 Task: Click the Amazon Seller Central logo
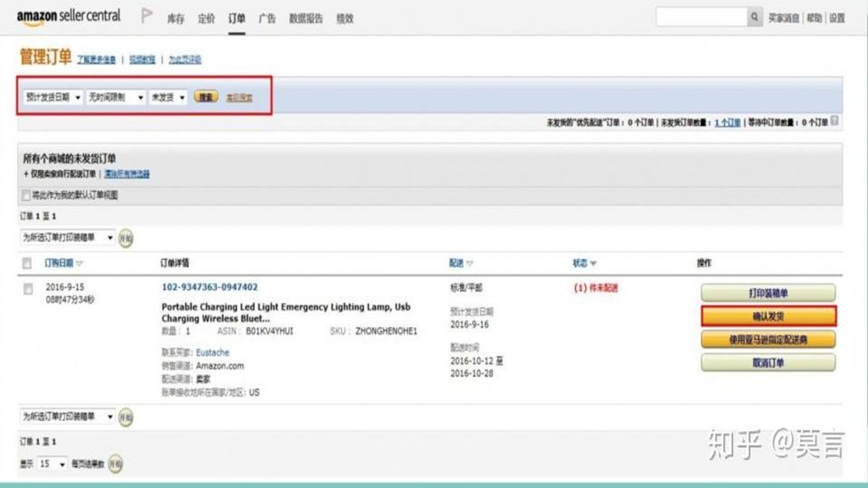coord(68,17)
